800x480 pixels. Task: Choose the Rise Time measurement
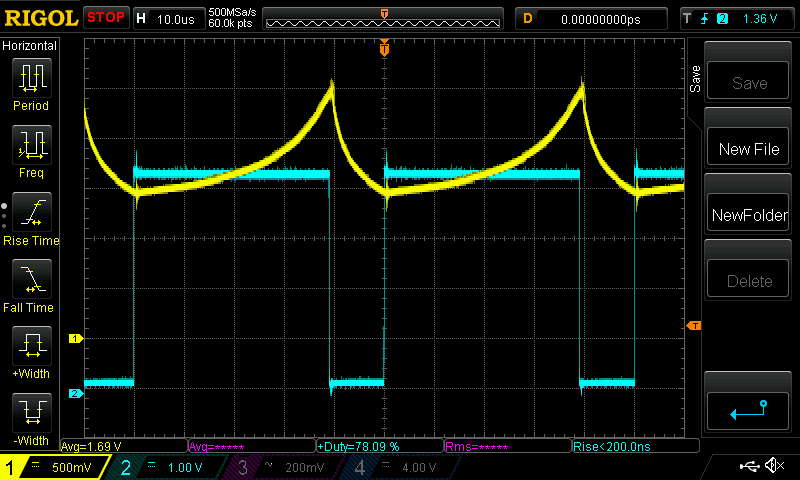(31, 218)
